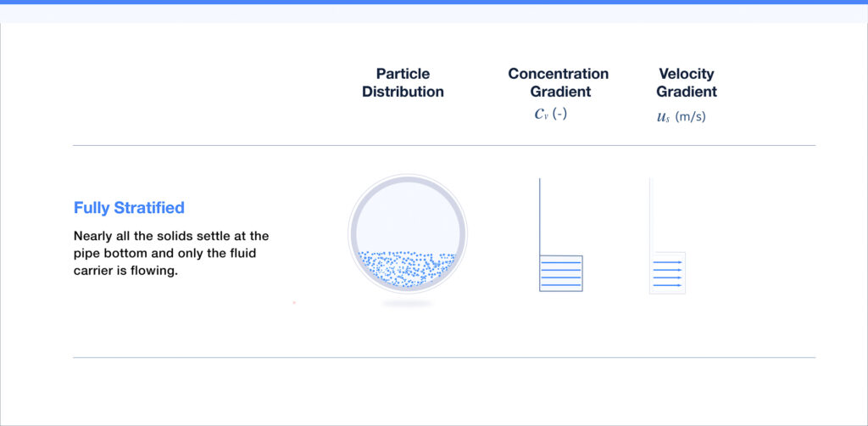Viewport: 868px width, 426px height.
Task: Click the Velocity Gradient column header
Action: [686, 82]
